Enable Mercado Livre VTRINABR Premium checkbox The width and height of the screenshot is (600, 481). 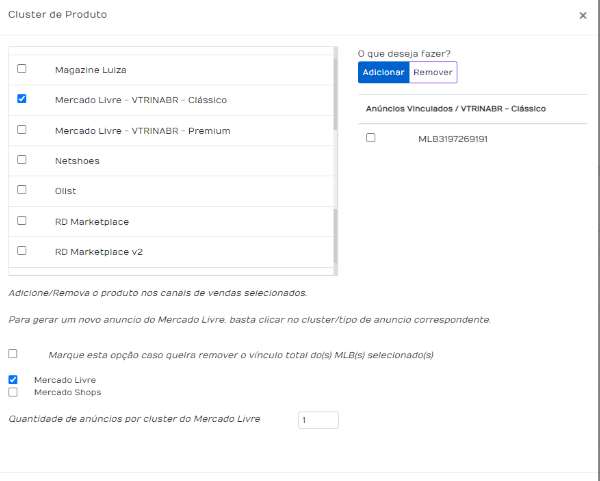pos(22,129)
